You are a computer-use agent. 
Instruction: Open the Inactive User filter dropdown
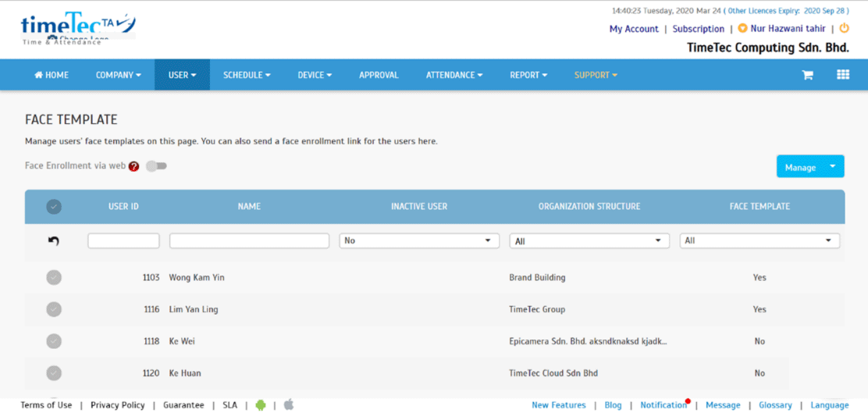(x=419, y=240)
